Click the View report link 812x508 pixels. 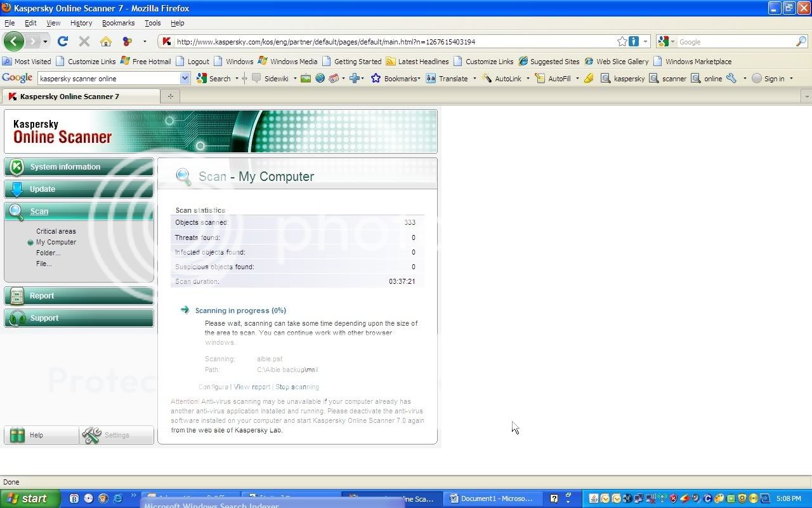pyautogui.click(x=252, y=387)
